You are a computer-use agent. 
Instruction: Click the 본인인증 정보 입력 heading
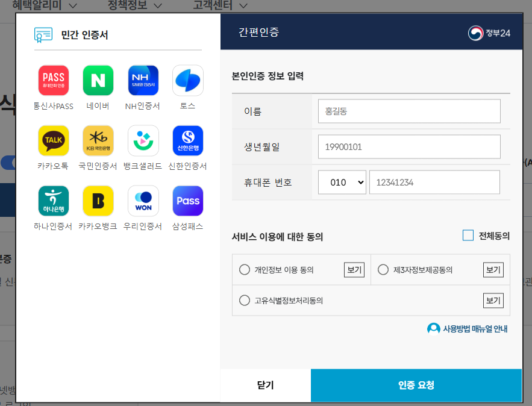pyautogui.click(x=268, y=76)
